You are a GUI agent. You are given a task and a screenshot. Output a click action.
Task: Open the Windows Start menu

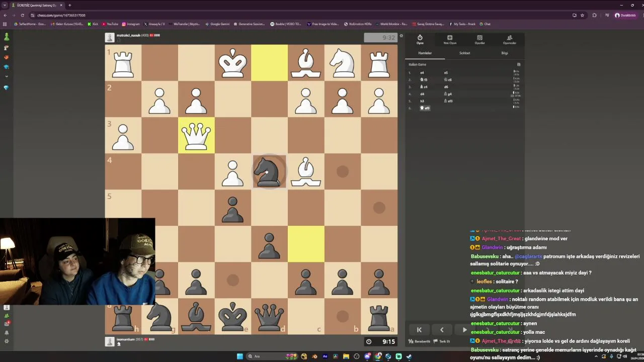pos(239,356)
